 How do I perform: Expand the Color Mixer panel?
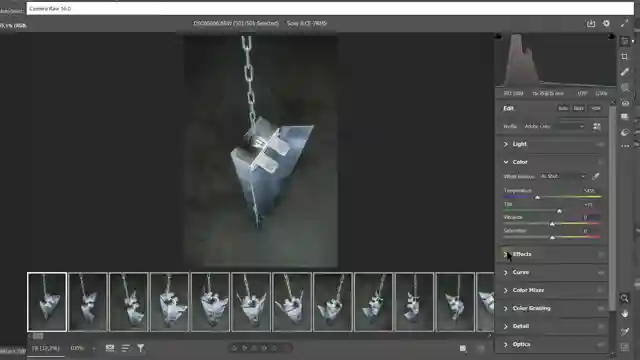pyautogui.click(x=506, y=290)
